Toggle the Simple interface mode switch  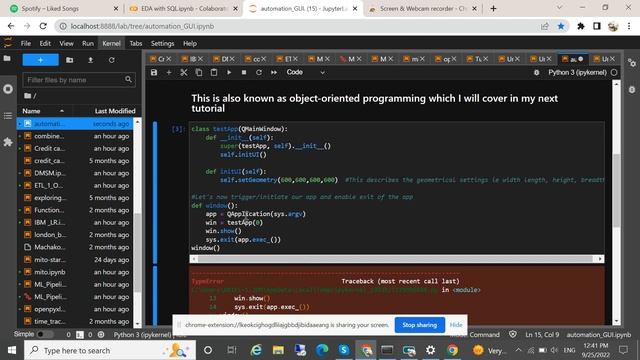point(44,334)
